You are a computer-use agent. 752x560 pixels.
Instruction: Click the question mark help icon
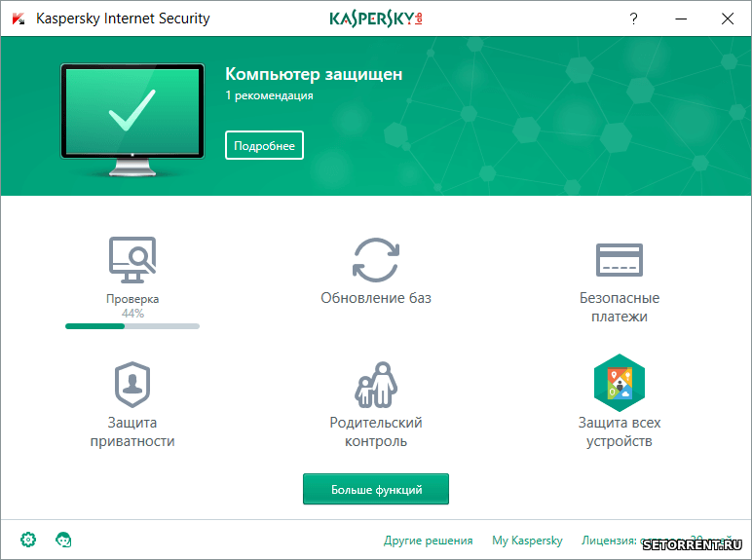[633, 19]
